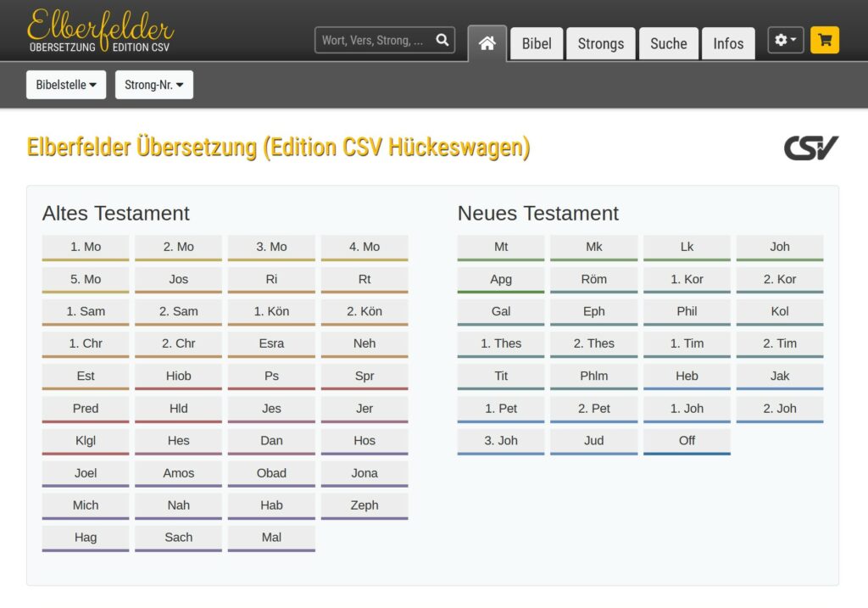The image size is (868, 608).
Task: Select the book Hag
Action: pyautogui.click(x=86, y=538)
